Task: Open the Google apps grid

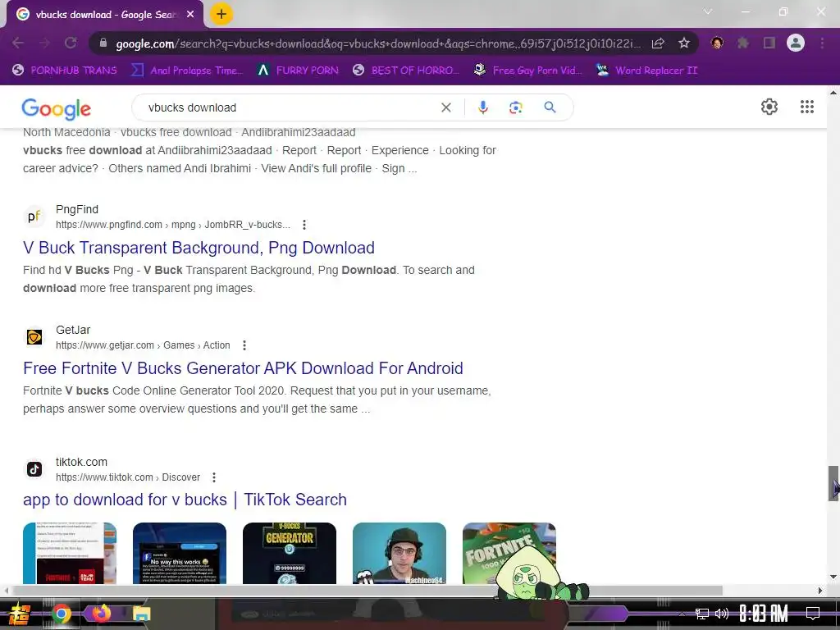Action: (x=807, y=107)
